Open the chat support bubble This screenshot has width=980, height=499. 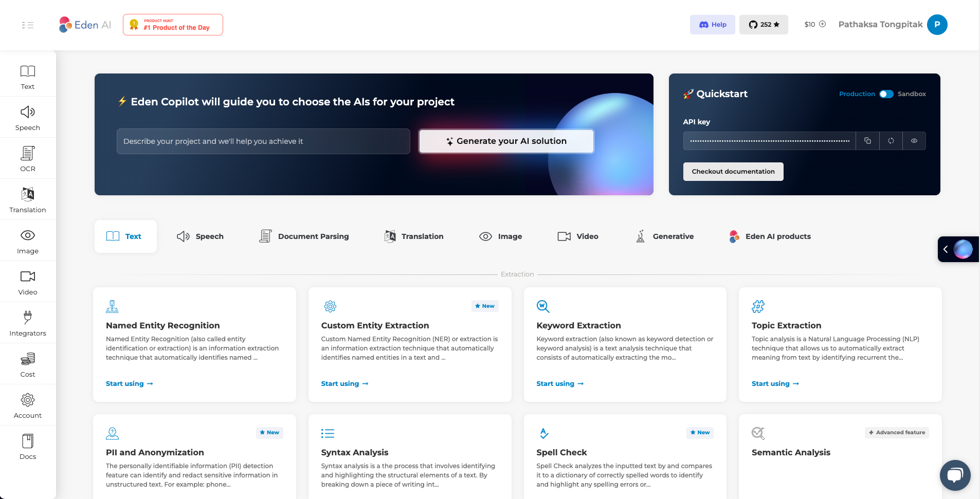click(954, 475)
